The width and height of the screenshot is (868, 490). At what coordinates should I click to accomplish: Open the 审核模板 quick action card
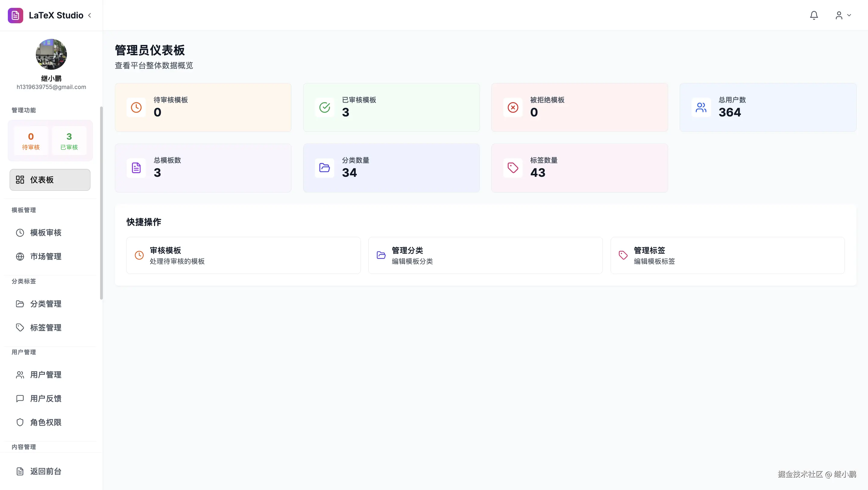(243, 255)
